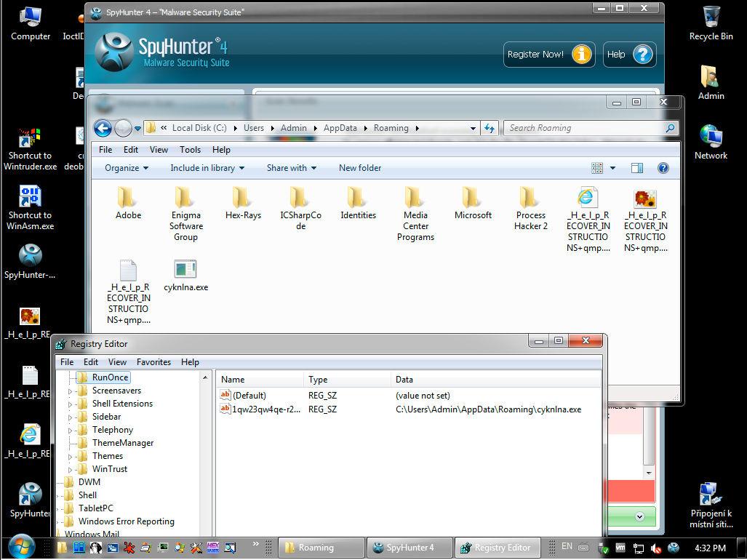Open Registry Editor Help menu
This screenshot has width=747, height=560.
[x=190, y=362]
